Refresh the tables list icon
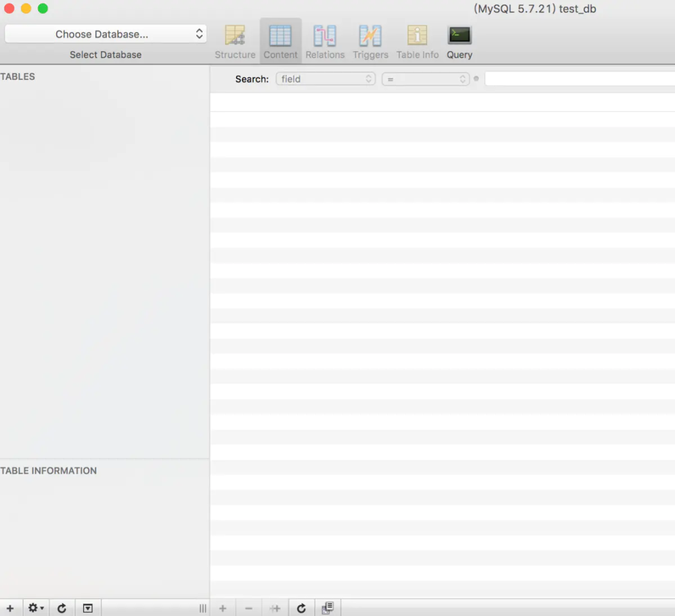Viewport: 675px width, 616px height. point(62,609)
